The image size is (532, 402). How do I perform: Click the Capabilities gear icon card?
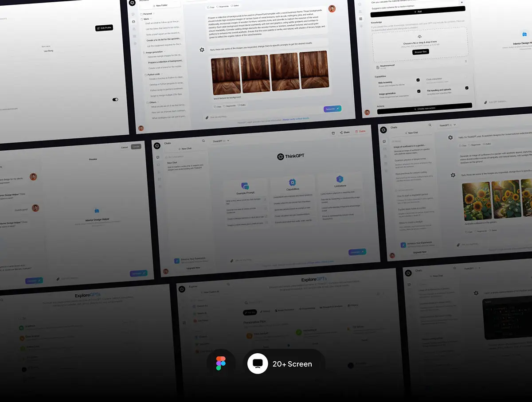tap(292, 182)
